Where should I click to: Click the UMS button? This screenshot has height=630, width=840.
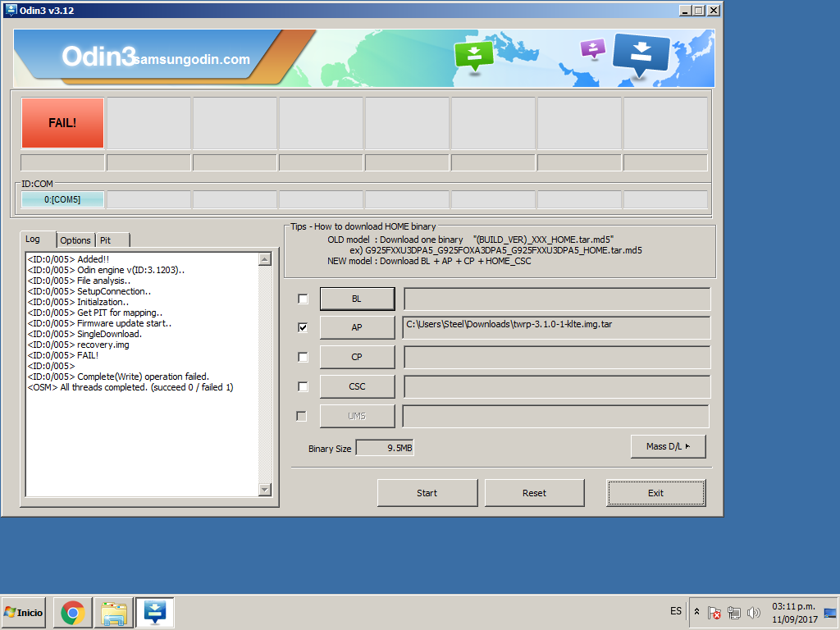pyautogui.click(x=358, y=416)
